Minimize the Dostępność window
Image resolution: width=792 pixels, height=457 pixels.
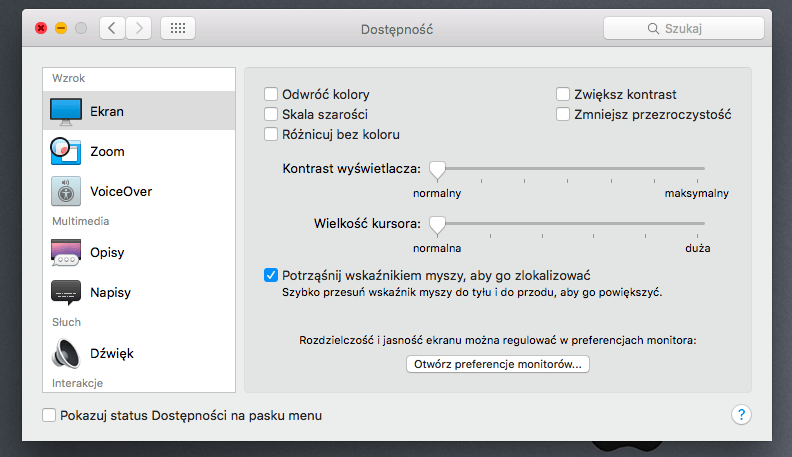click(x=61, y=28)
